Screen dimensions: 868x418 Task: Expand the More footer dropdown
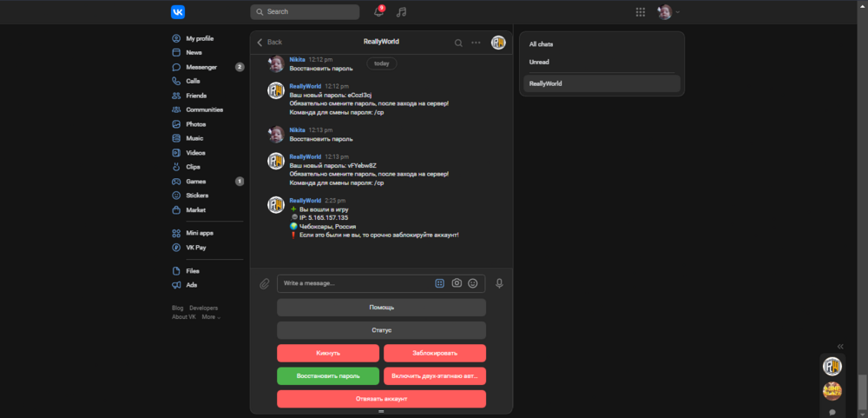click(x=211, y=317)
